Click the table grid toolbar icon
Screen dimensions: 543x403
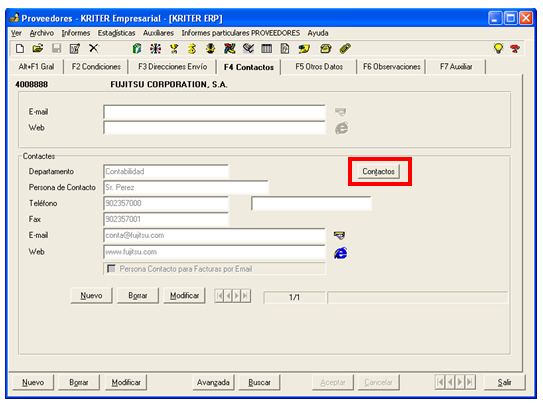pos(266,48)
